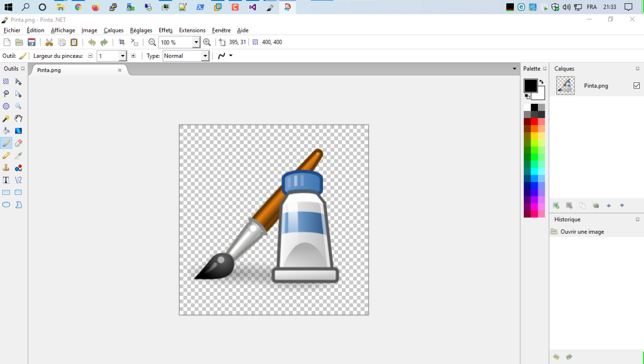The width and height of the screenshot is (644, 364).
Task: Click the Save icon in toolbar
Action: (31, 42)
